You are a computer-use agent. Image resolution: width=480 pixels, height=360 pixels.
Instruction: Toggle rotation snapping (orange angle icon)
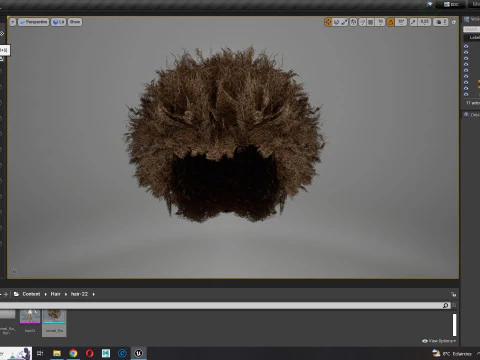coord(390,22)
